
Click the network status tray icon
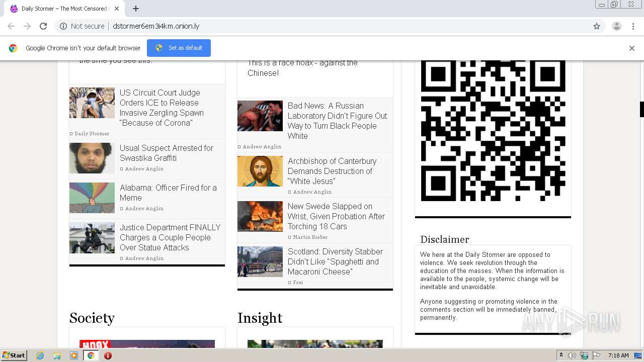(584, 355)
